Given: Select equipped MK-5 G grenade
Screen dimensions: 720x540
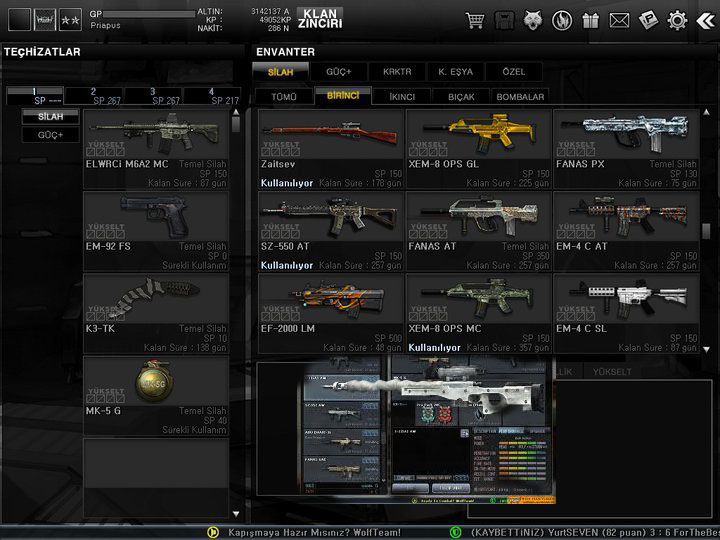Looking at the screenshot, I should pyautogui.click(x=156, y=395).
